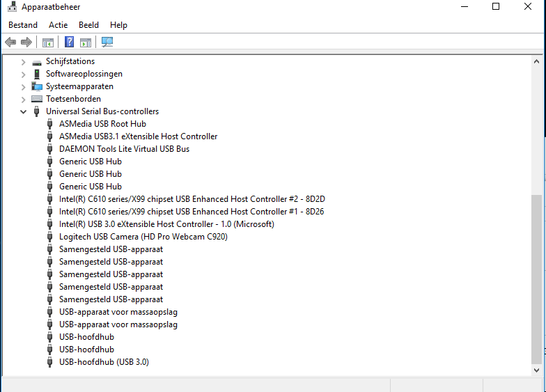Click the scrollbar up arrow
The width and height of the screenshot is (546, 392).
coord(536,61)
